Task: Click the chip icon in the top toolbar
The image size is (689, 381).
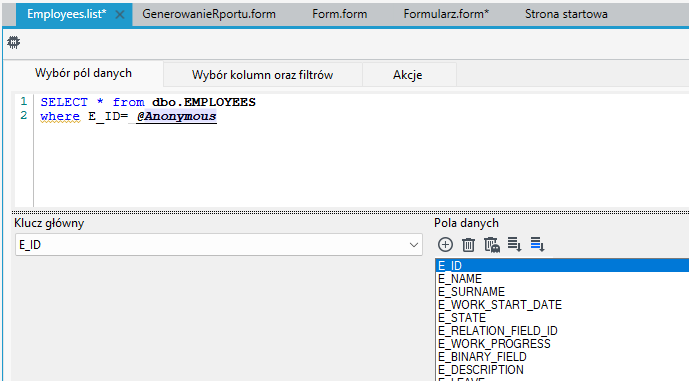Action: tap(14, 42)
